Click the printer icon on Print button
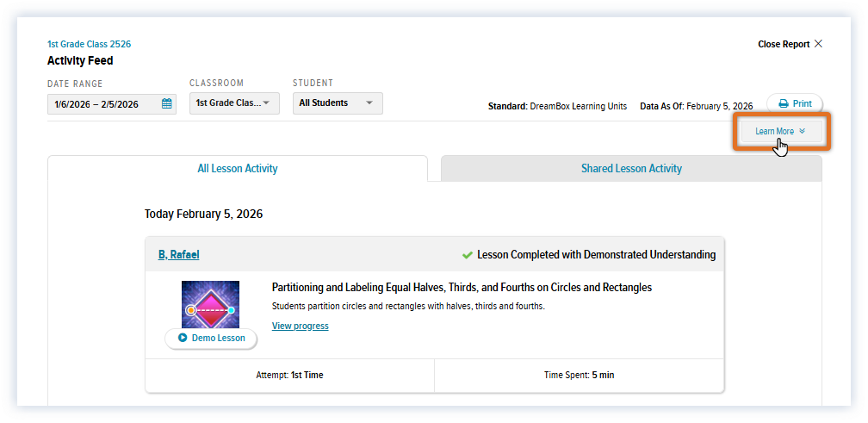This screenshot has width=868, height=423. click(x=784, y=103)
